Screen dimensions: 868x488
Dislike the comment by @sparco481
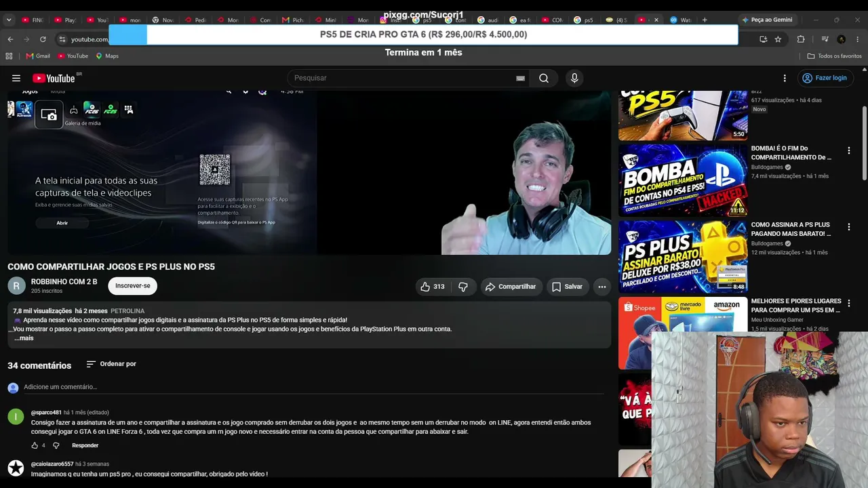click(56, 445)
